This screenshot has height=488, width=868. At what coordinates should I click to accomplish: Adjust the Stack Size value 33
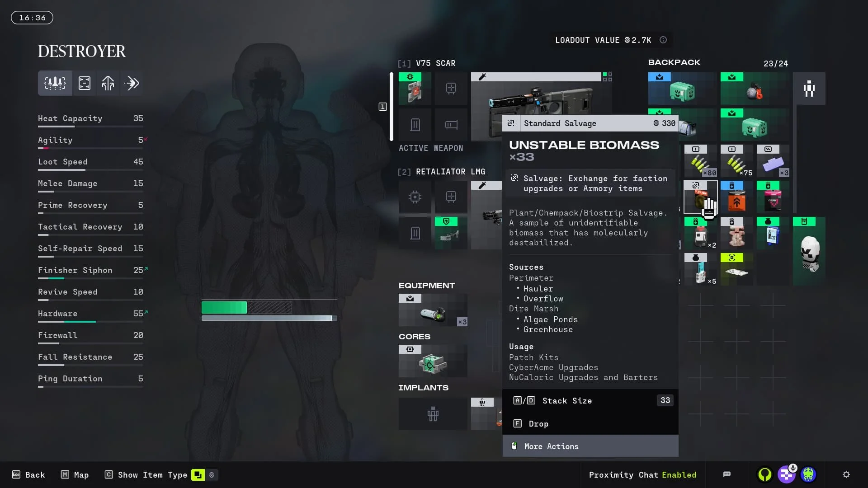(665, 401)
